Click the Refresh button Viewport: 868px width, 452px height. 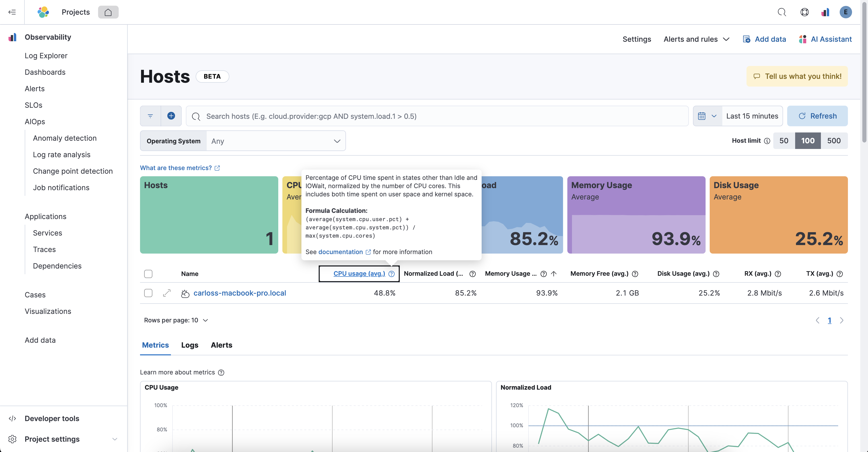click(x=817, y=116)
